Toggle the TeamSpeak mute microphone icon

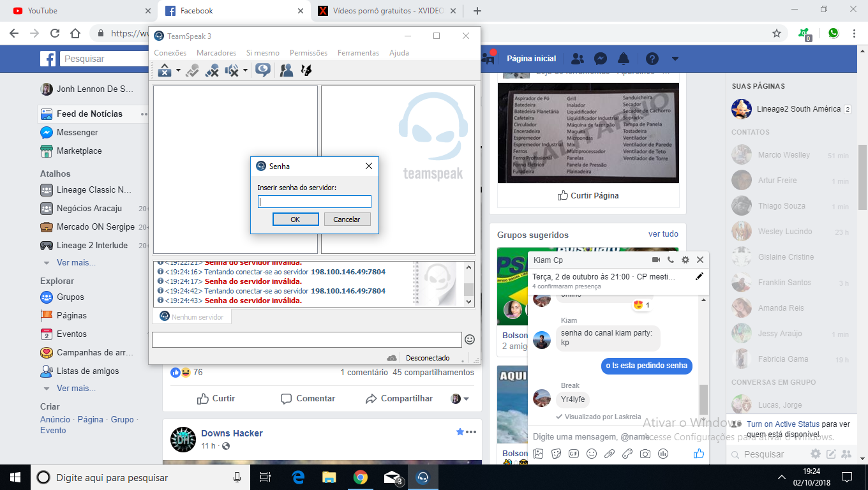tap(212, 70)
